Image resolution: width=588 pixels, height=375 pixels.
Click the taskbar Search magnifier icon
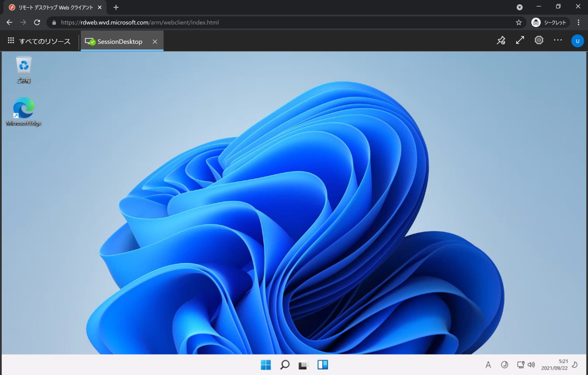click(285, 365)
